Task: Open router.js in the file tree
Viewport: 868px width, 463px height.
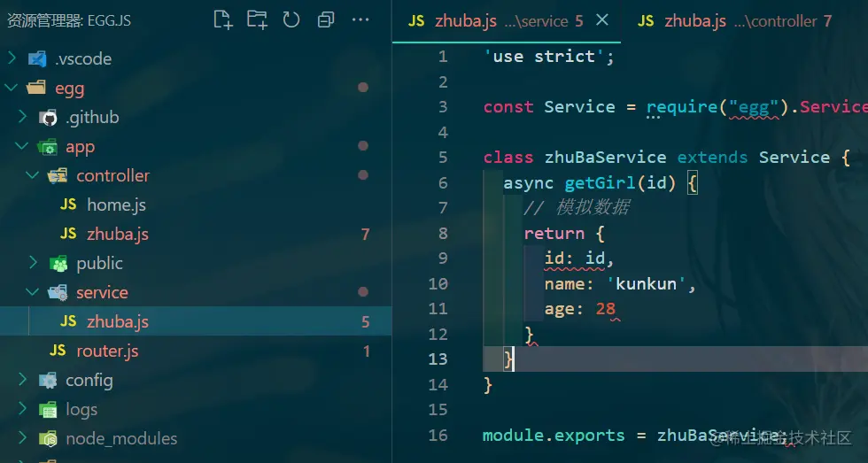Action: pyautogui.click(x=107, y=351)
